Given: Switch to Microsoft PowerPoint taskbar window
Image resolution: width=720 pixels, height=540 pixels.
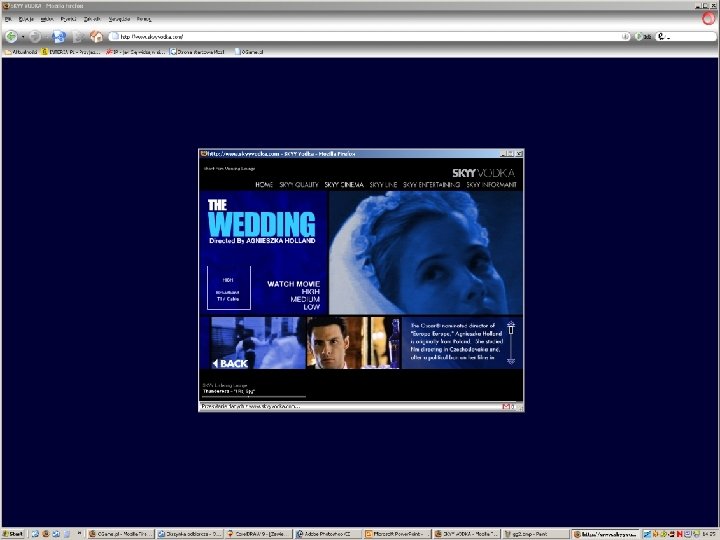Looking at the screenshot, I should tap(397, 534).
